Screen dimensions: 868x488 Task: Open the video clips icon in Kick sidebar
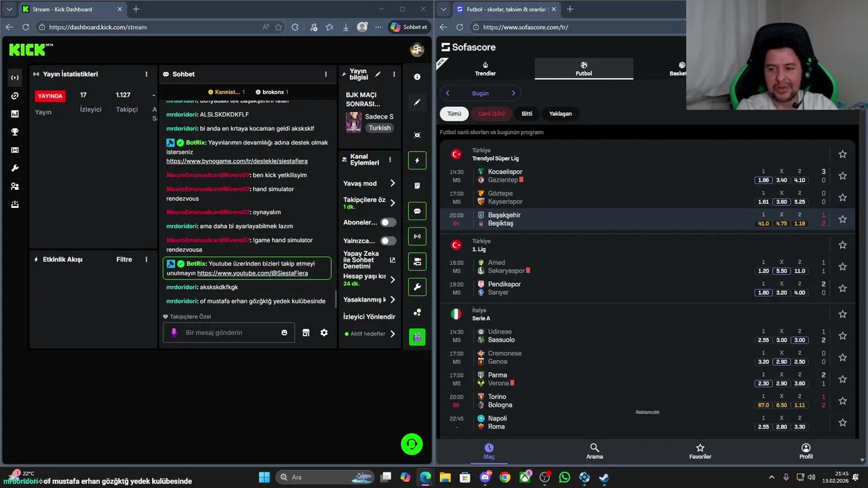(x=15, y=150)
